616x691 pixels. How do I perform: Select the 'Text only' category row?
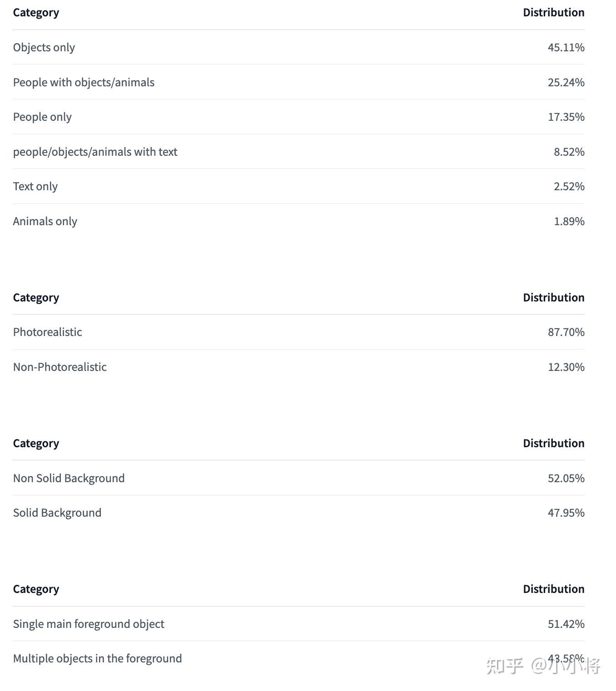click(x=298, y=186)
